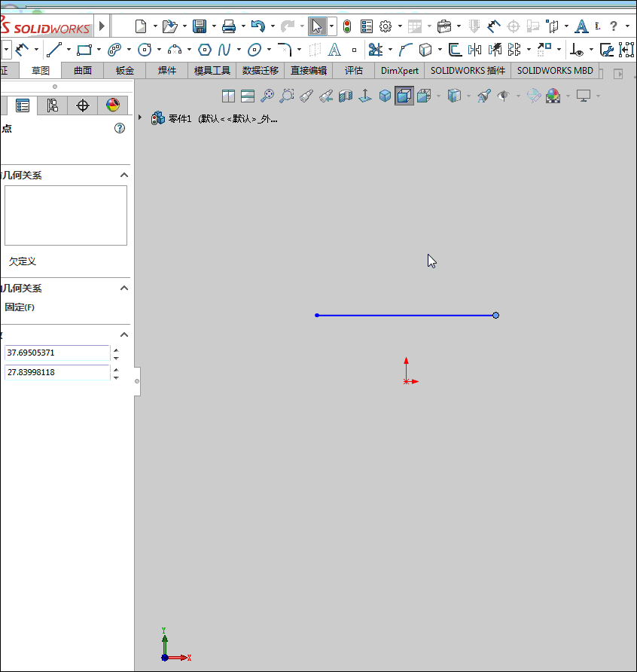Create a new document with the New icon
The image size is (637, 672).
tap(141, 26)
